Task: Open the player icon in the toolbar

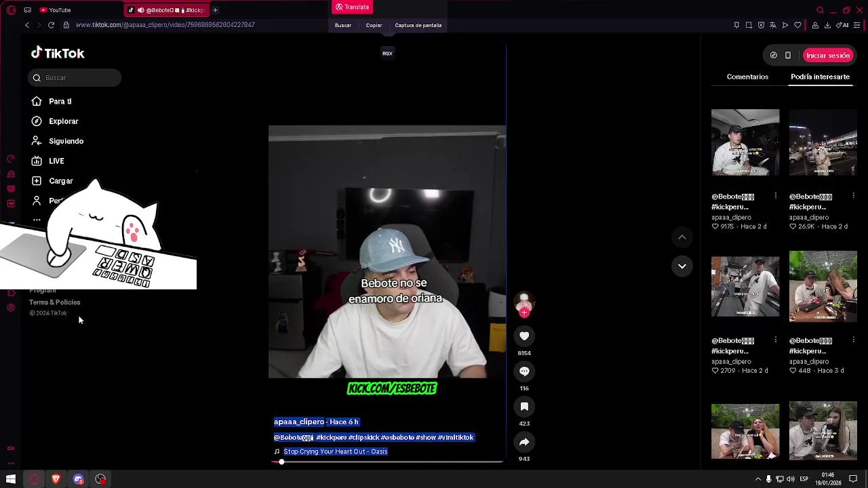Action: click(785, 25)
